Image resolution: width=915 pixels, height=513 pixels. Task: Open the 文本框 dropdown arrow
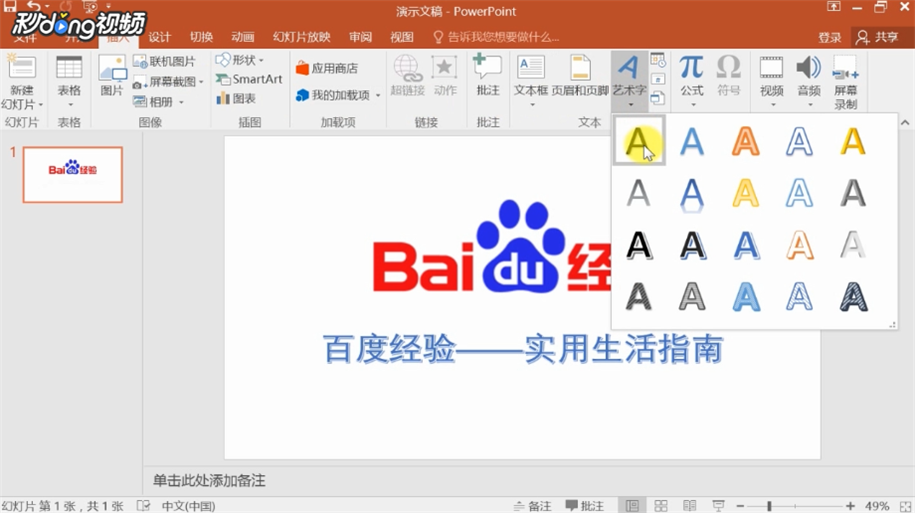(x=532, y=105)
